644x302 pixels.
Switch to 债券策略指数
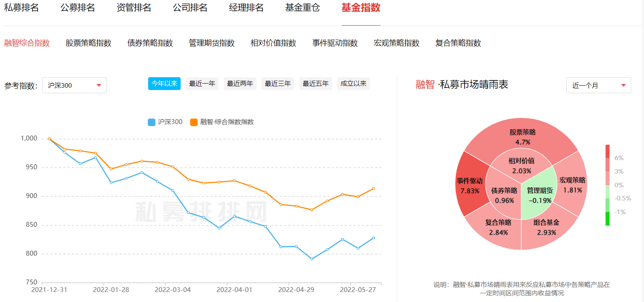[x=150, y=43]
